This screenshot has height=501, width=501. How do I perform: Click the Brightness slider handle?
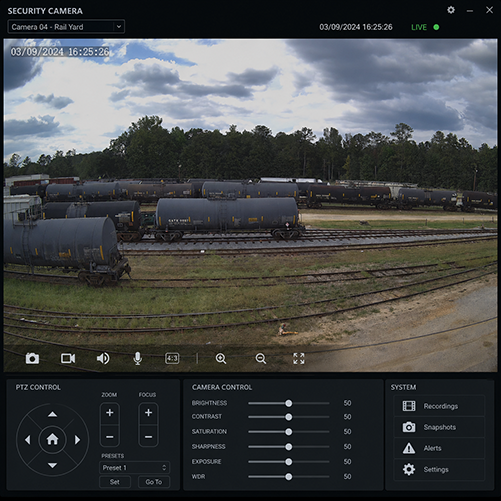pyautogui.click(x=289, y=403)
